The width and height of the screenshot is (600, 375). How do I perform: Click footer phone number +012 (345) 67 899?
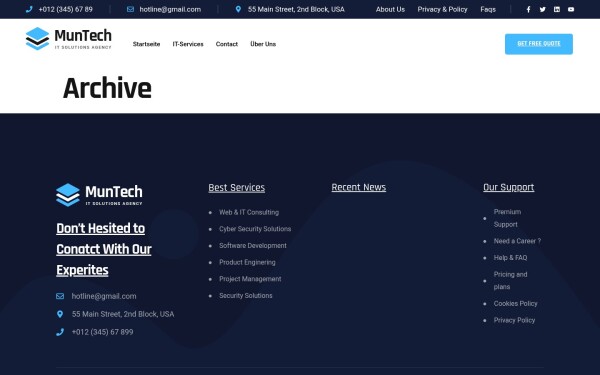click(103, 332)
